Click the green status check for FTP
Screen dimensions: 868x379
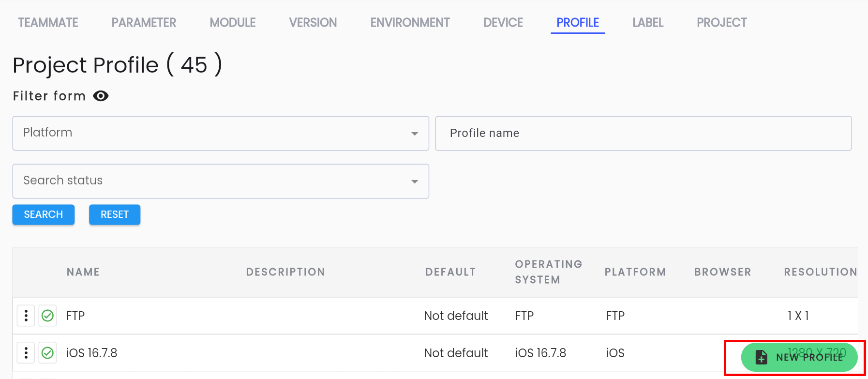47,316
